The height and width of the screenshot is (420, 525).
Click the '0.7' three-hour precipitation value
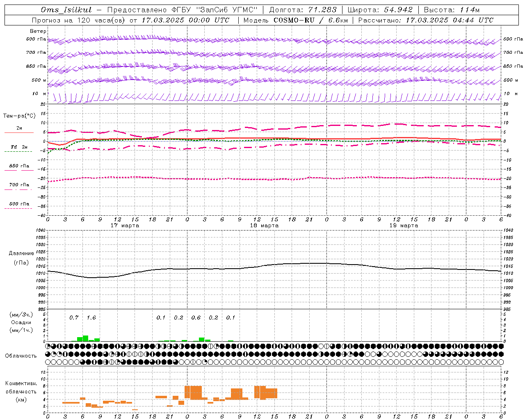tap(74, 317)
